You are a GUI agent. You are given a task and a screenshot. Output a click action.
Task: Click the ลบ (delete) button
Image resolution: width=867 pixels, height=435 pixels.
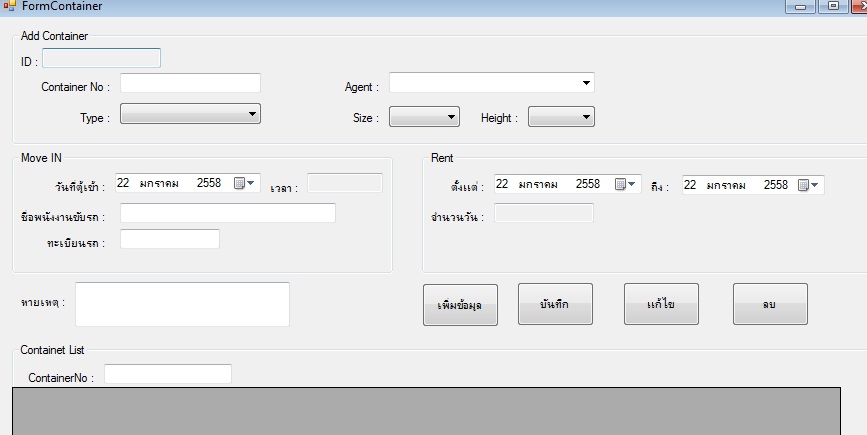pyautogui.click(x=770, y=304)
